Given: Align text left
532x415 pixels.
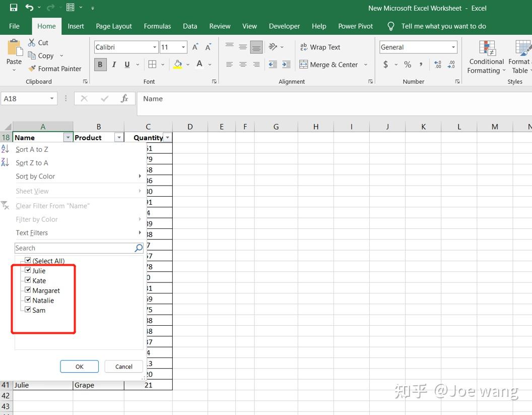Looking at the screenshot, I should 230,65.
